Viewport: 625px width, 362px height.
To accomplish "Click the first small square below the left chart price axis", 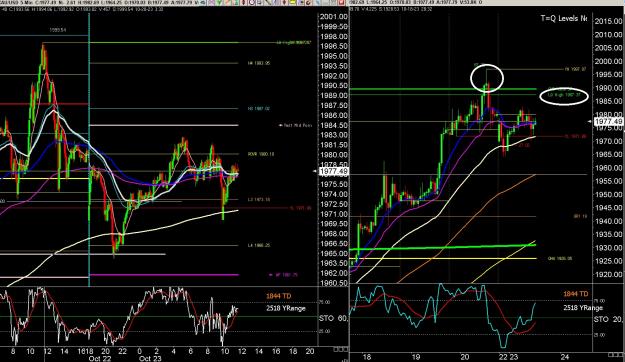I will click(x=336, y=349).
